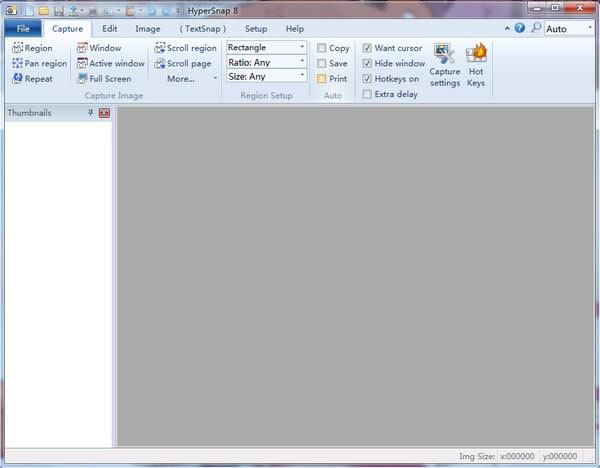The width and height of the screenshot is (600, 468).
Task: Open a file using the folder icon
Action: point(44,11)
